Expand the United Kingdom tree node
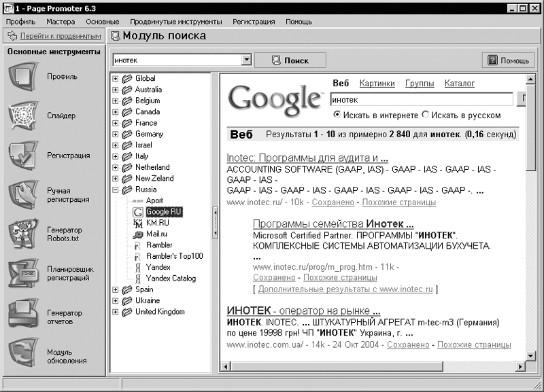The height and width of the screenshot is (392, 544). point(115,312)
